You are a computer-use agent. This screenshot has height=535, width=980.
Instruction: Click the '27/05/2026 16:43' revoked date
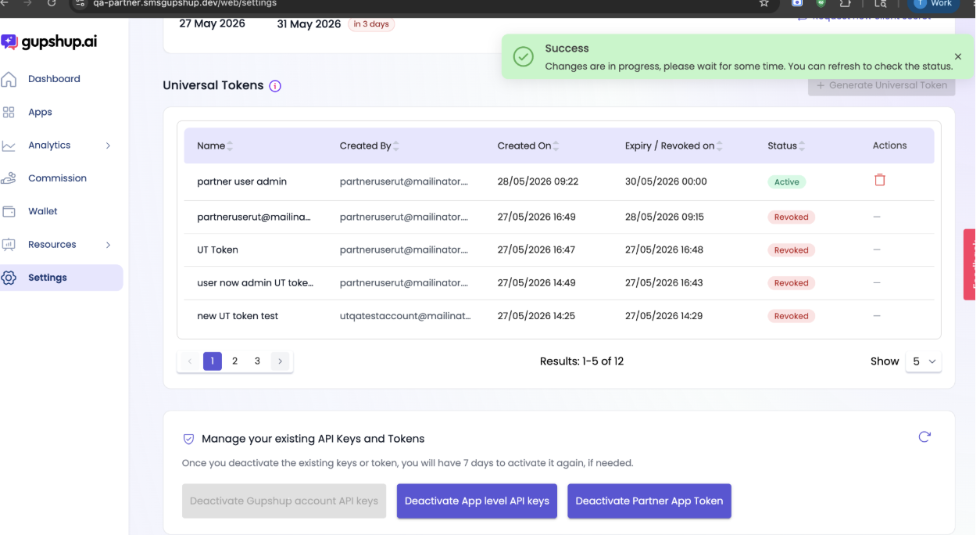coord(663,283)
